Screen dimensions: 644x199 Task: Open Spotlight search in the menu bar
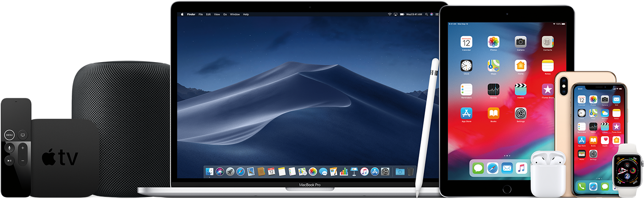[x=426, y=14]
